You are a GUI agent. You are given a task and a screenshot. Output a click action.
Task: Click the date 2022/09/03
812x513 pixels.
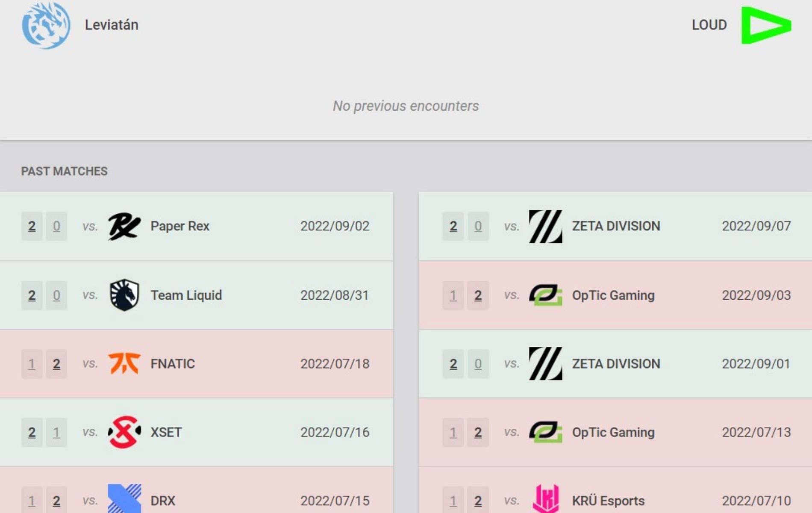coord(756,295)
